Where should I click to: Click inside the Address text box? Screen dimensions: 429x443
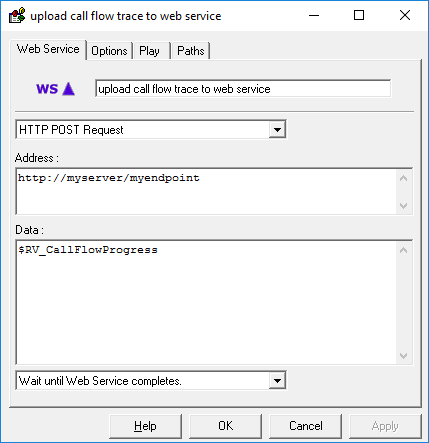coord(206,192)
